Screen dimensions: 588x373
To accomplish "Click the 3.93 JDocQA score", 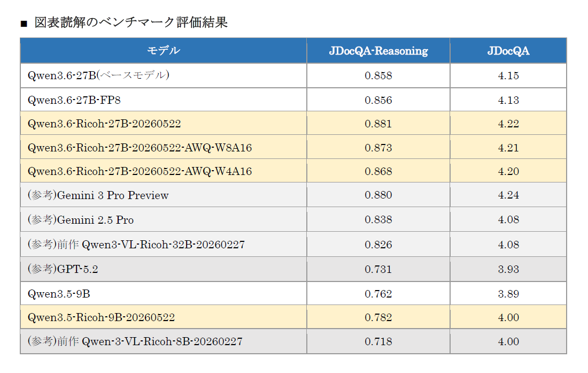I will click(508, 269).
